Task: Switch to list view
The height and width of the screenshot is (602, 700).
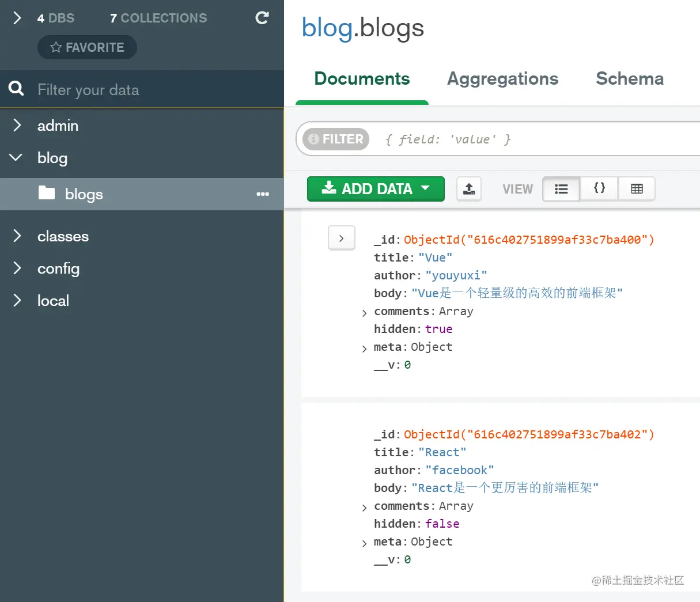Action: 561,189
